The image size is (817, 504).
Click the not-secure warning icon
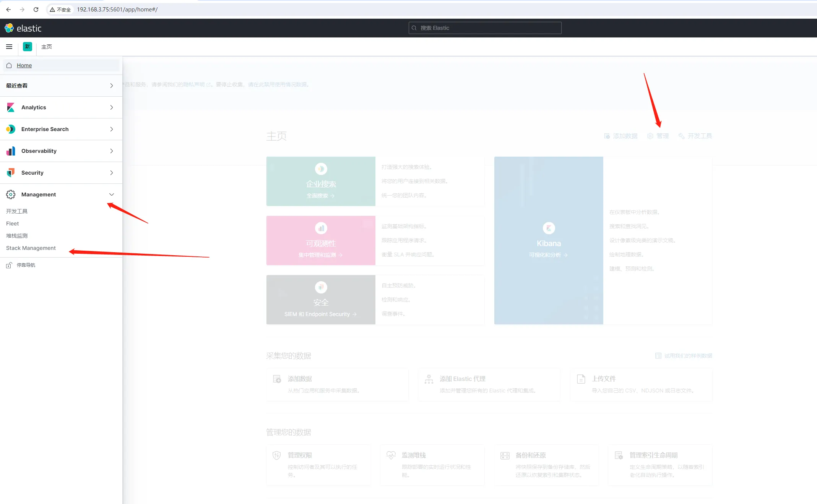click(52, 10)
